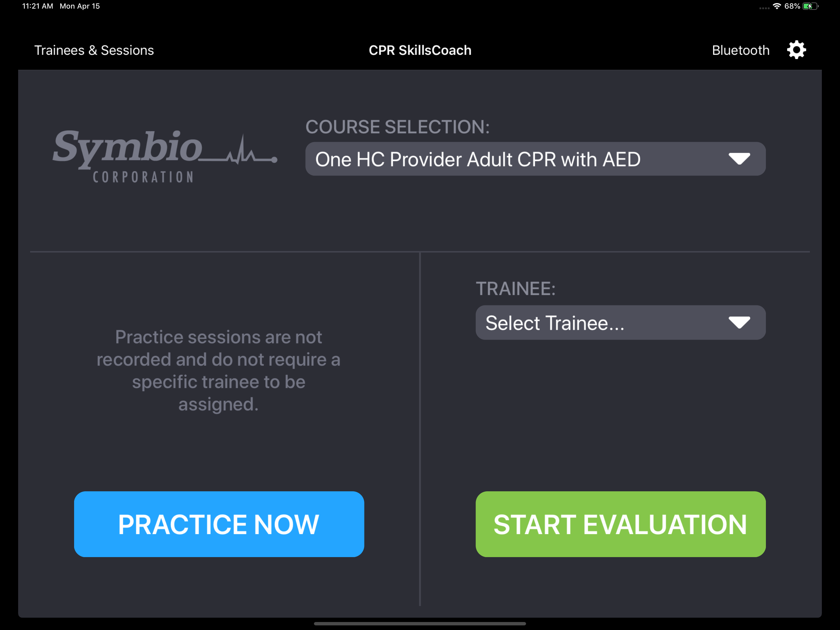Tap the CPR SkillsCoach title
Image resolution: width=840 pixels, height=630 pixels.
420,50
